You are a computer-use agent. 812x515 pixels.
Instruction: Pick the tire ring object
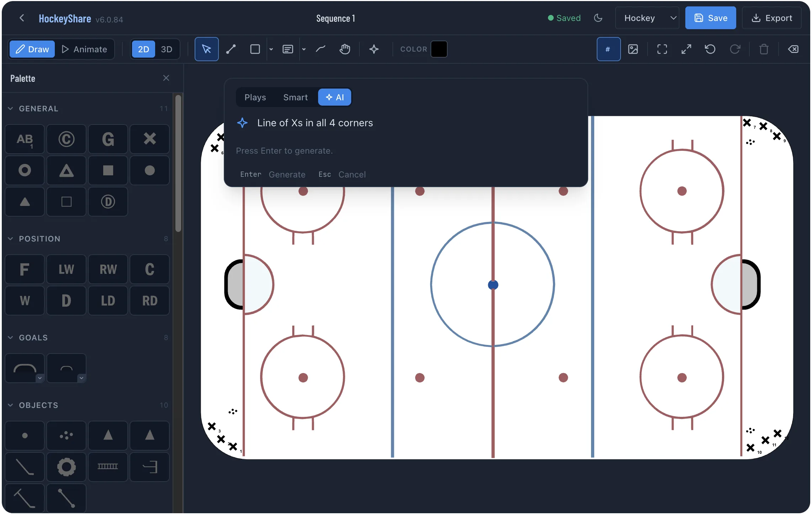67,467
